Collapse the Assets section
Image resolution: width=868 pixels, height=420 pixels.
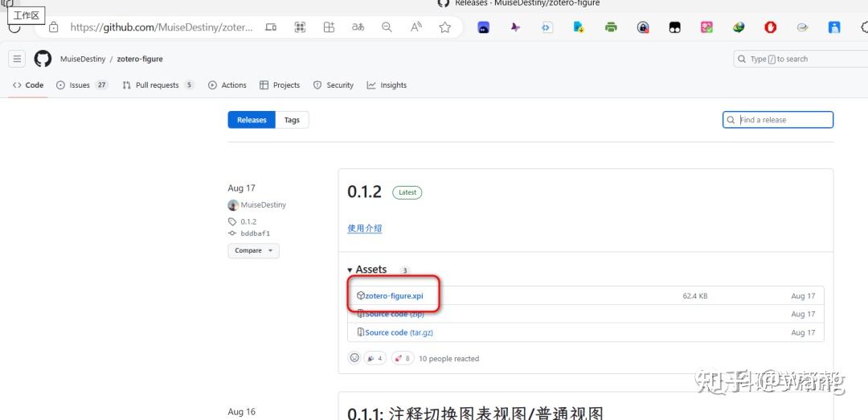[x=367, y=270]
